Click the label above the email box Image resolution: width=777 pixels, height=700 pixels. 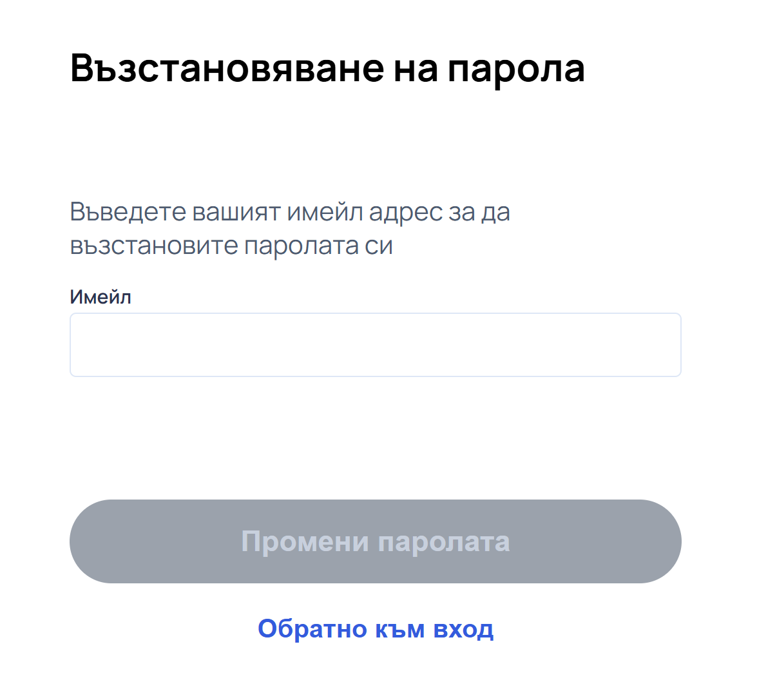click(101, 297)
